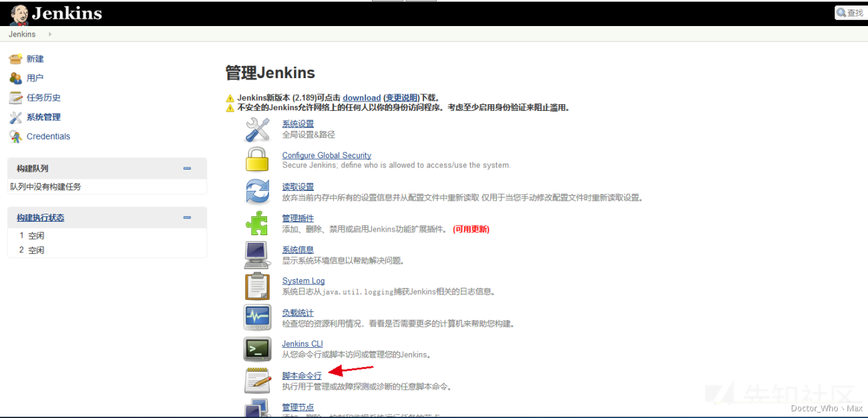Click the Jenkins CLI terminal icon
The height and width of the screenshot is (418, 868).
257,349
